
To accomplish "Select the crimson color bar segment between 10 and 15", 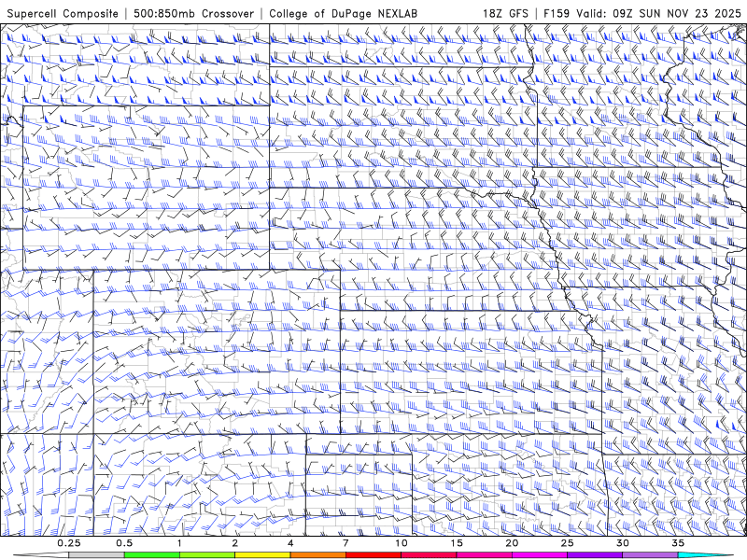I will (x=429, y=555).
